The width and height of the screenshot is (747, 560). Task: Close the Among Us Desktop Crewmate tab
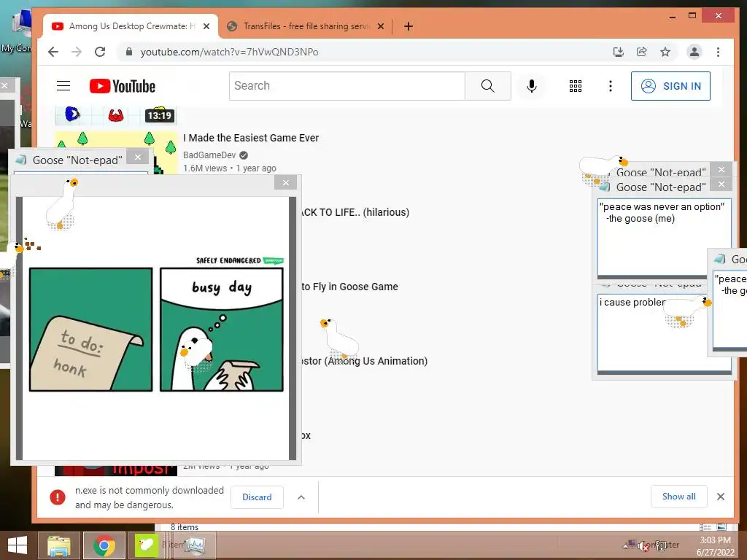point(206,26)
